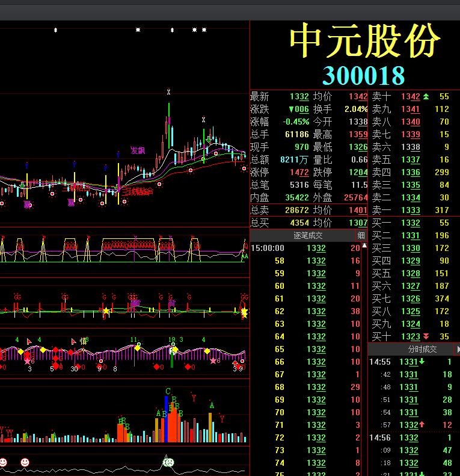Select 卖九 price 1341
Image resolution: width=460 pixels, height=476 pixels.
tap(411, 110)
